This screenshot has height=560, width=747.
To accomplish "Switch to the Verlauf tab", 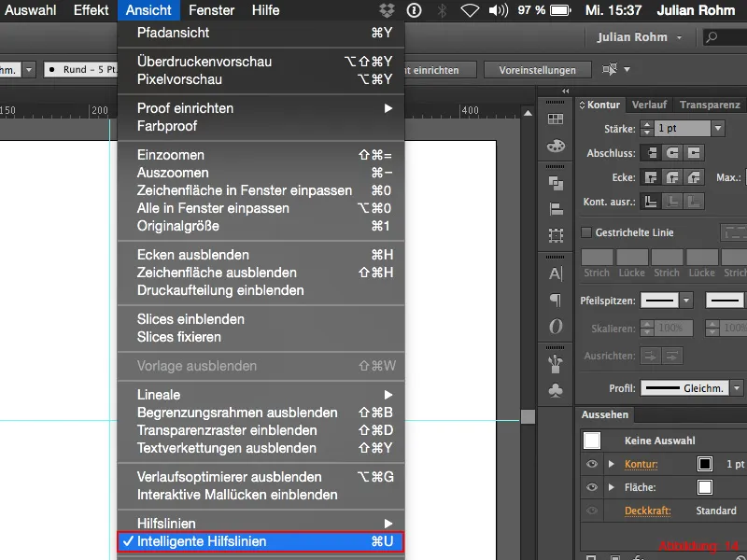I will [649, 105].
